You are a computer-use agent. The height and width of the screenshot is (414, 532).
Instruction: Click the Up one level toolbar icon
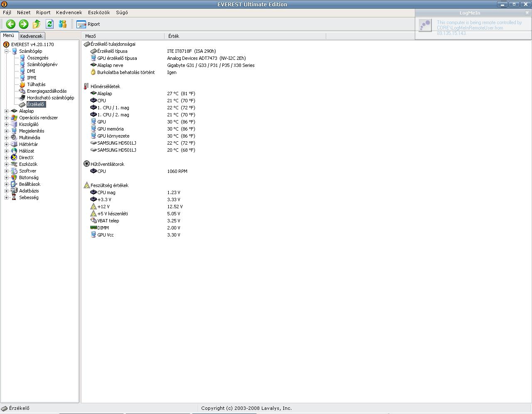[x=37, y=24]
